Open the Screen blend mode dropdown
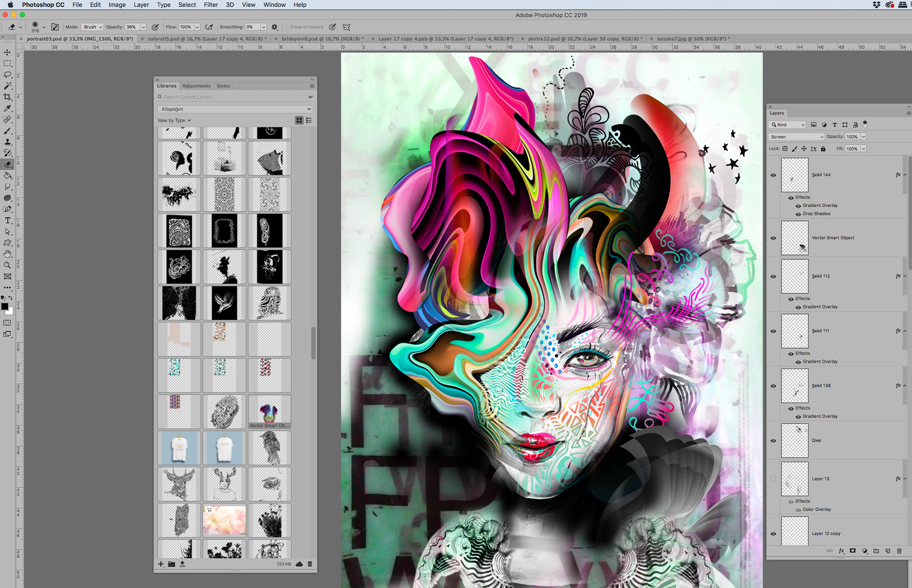The image size is (912, 588). point(797,137)
